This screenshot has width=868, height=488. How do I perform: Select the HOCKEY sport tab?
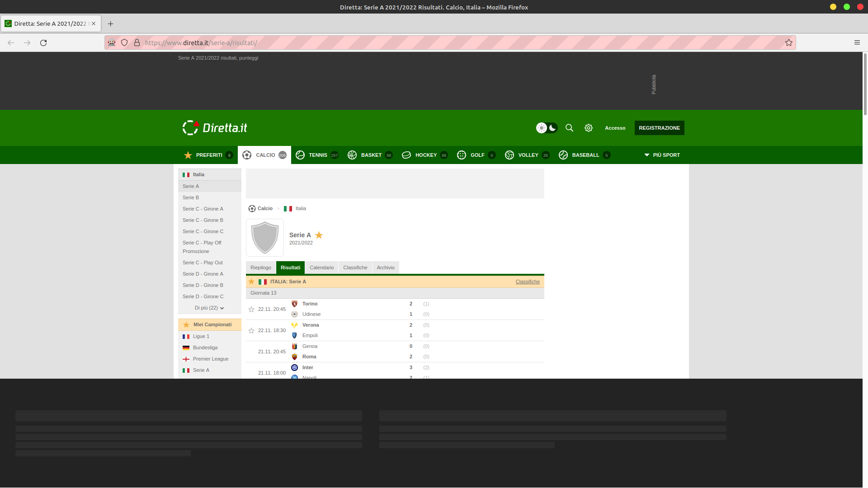click(x=425, y=155)
